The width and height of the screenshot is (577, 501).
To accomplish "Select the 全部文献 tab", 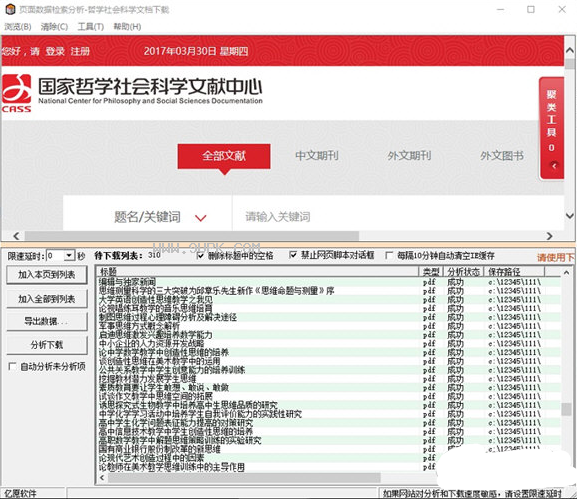I will [x=224, y=156].
